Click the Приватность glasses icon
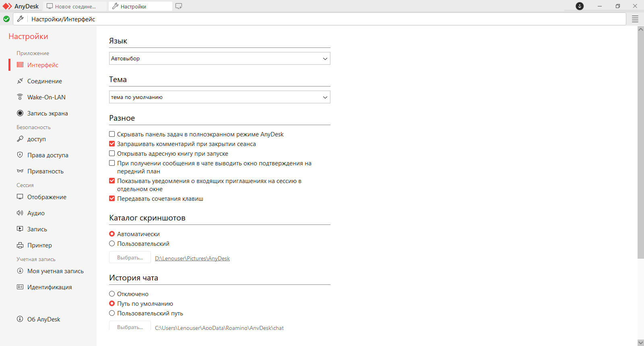Screen dimensions: 644x346 (20, 171)
